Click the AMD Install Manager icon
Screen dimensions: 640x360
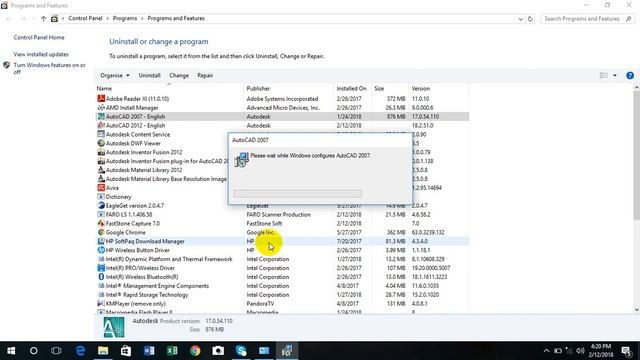tap(101, 108)
